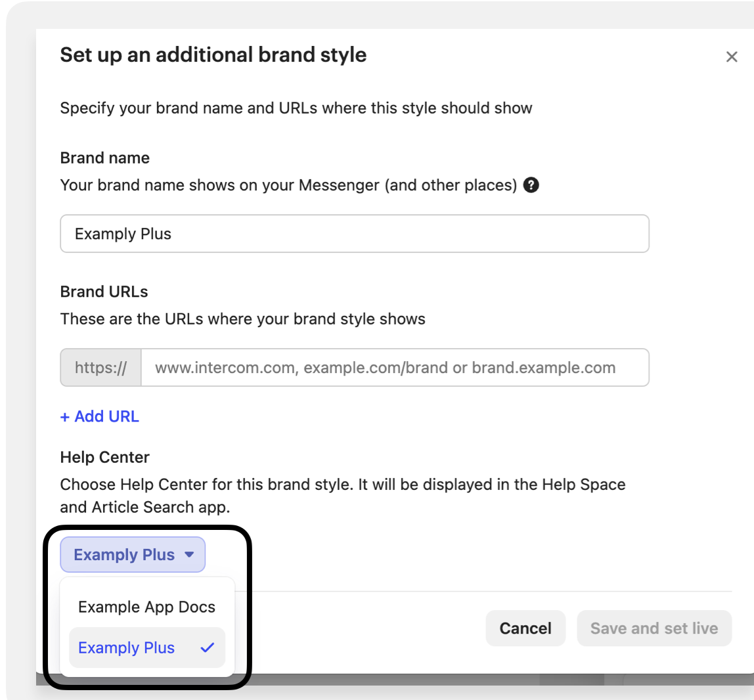
Task: Click the Brand URLs description text
Action: coord(242,319)
